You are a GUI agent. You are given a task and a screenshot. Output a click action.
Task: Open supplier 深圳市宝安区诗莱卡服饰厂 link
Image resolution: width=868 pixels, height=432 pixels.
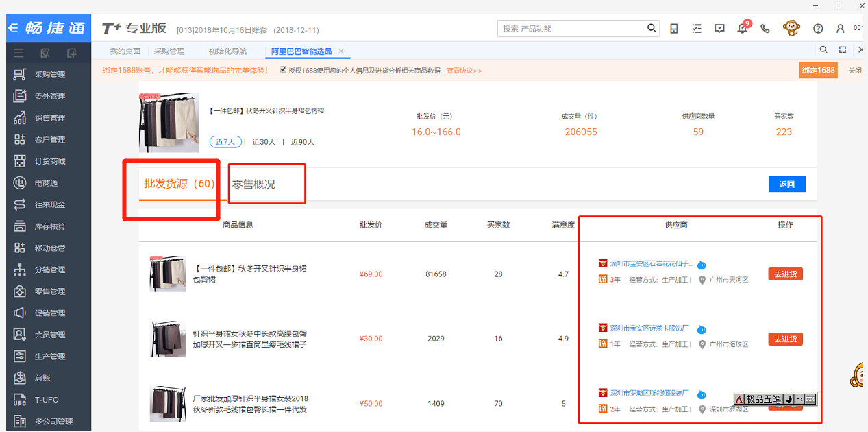tap(649, 328)
